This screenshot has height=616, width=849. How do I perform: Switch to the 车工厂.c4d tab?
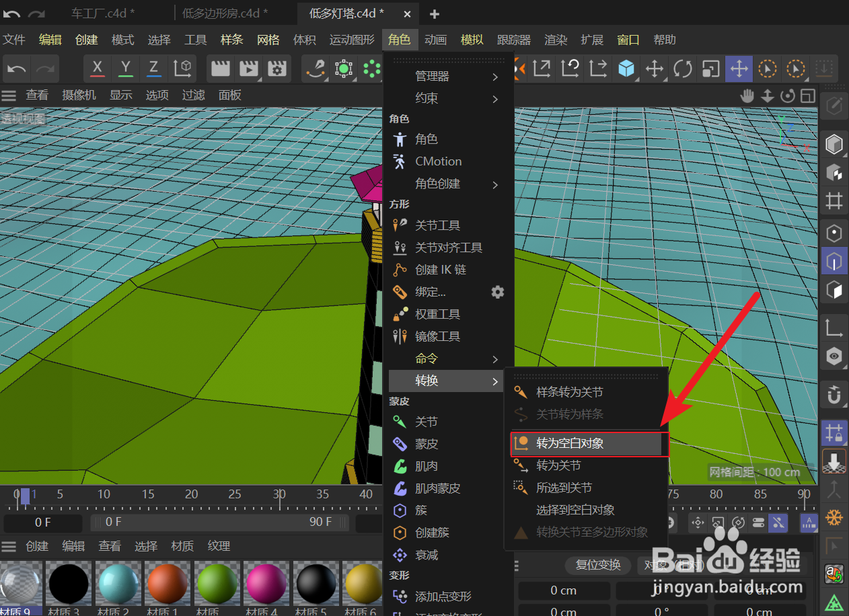[102, 13]
